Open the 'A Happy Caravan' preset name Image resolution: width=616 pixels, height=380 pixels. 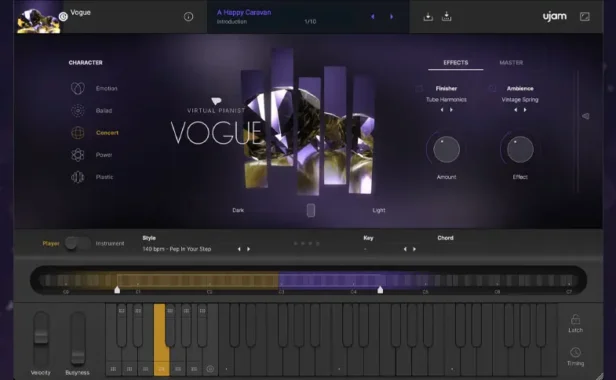coord(244,13)
